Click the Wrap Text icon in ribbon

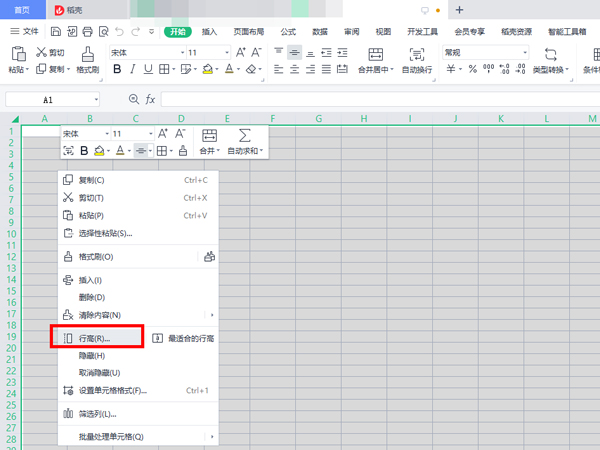point(417,54)
